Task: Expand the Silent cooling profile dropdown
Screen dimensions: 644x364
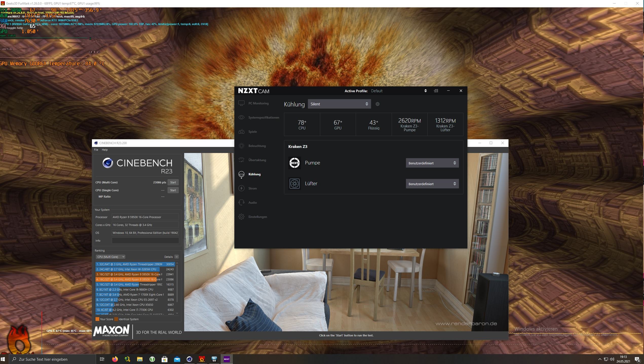Action: (339, 104)
